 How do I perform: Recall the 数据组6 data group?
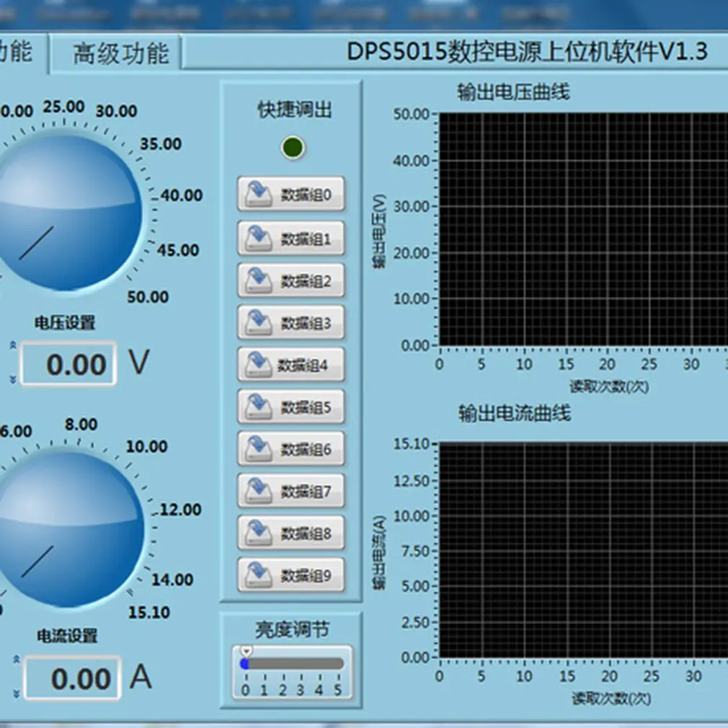(x=291, y=448)
